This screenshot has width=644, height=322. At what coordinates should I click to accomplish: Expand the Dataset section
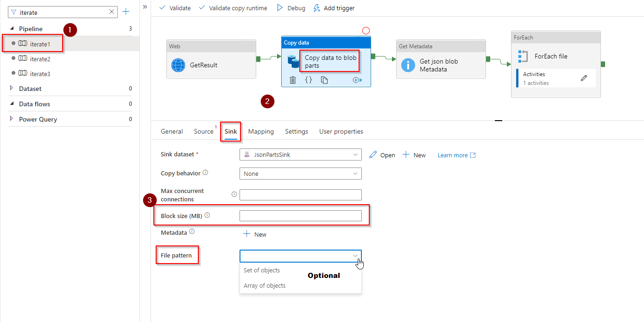[x=12, y=88]
